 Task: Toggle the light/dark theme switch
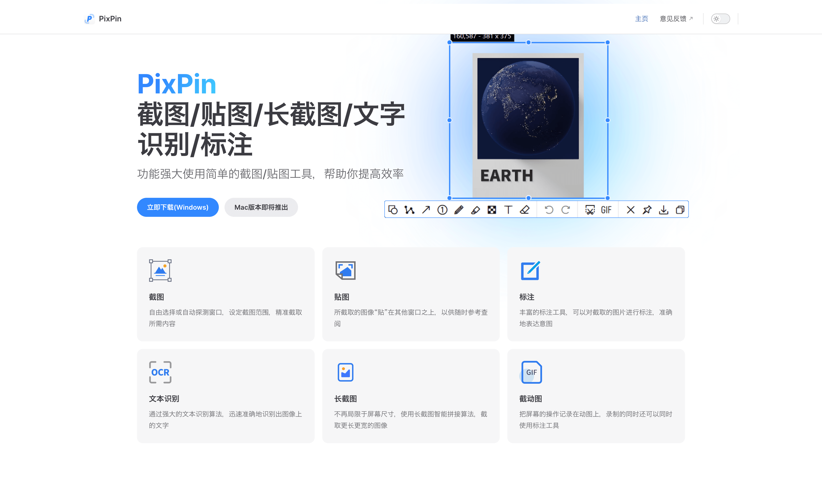(720, 19)
